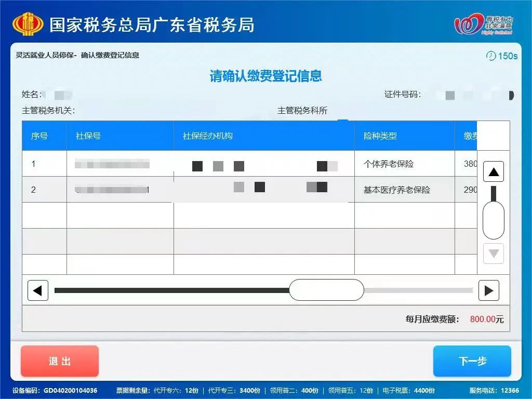The image size is (532, 399).
Task: Click the left horizontal scroll arrow
Action: (x=37, y=290)
